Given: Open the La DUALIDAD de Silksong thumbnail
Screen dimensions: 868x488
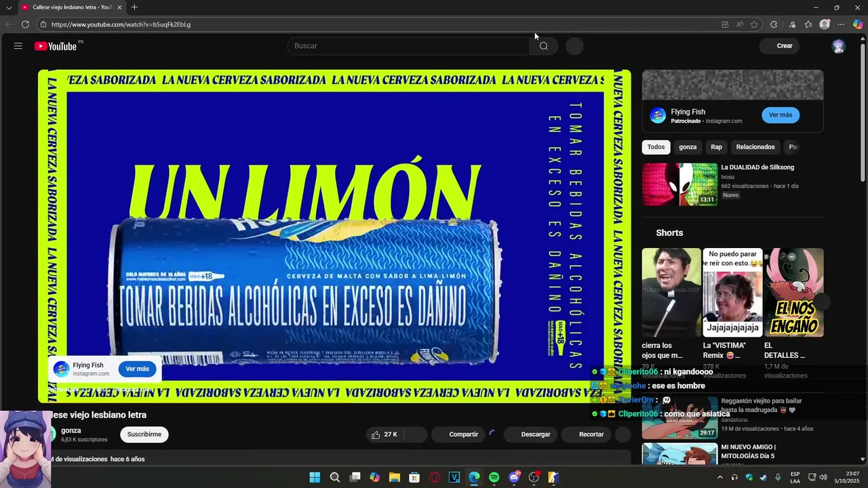Looking at the screenshot, I should [679, 184].
